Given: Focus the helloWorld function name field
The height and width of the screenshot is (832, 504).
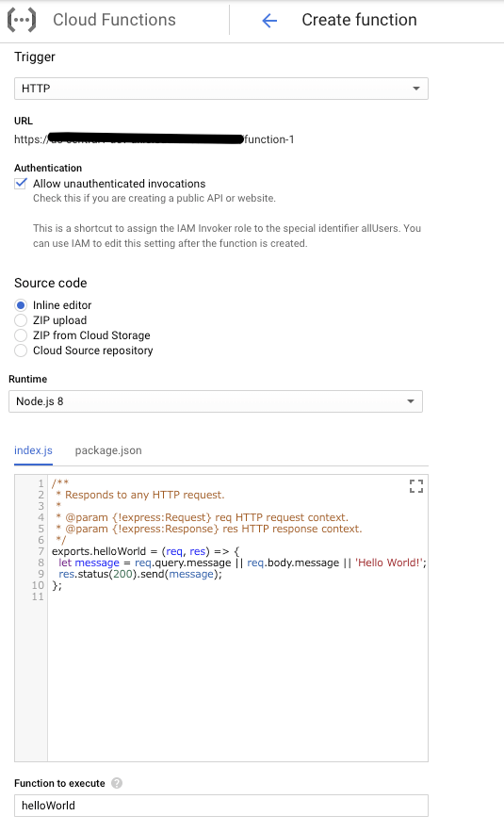Looking at the screenshot, I should coord(221,806).
